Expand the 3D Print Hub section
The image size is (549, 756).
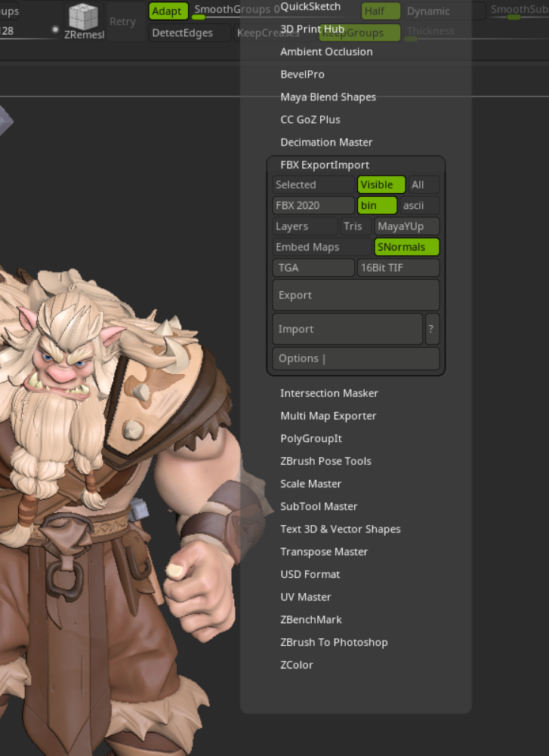[x=312, y=29]
